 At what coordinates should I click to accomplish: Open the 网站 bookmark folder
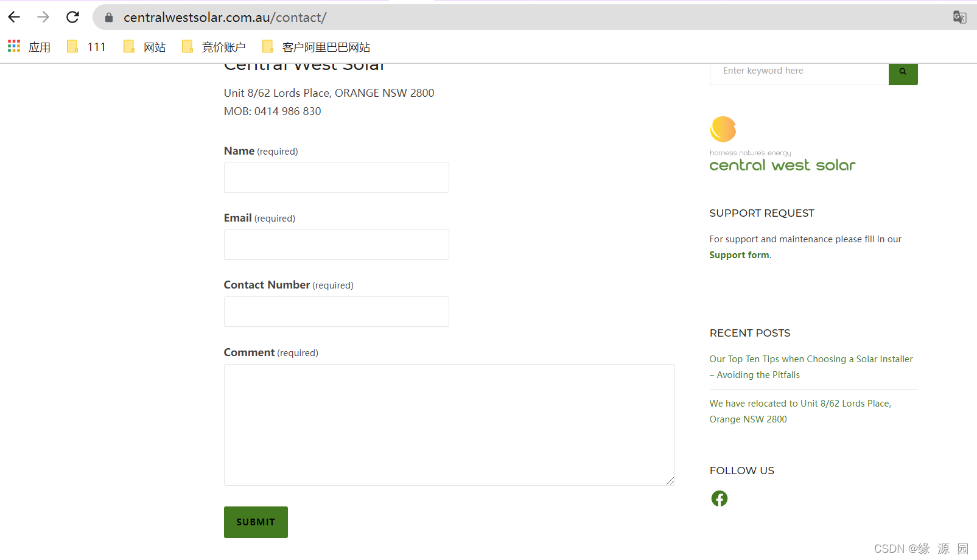[144, 47]
